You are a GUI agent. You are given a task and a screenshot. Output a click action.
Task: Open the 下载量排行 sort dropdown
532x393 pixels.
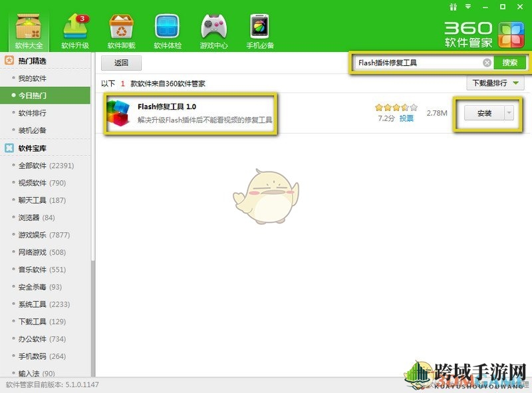coord(495,83)
